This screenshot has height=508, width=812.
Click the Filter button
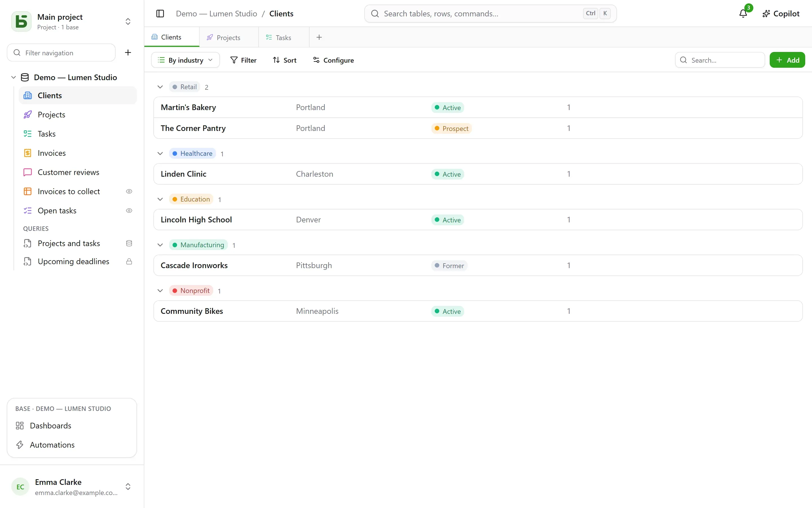pyautogui.click(x=243, y=60)
